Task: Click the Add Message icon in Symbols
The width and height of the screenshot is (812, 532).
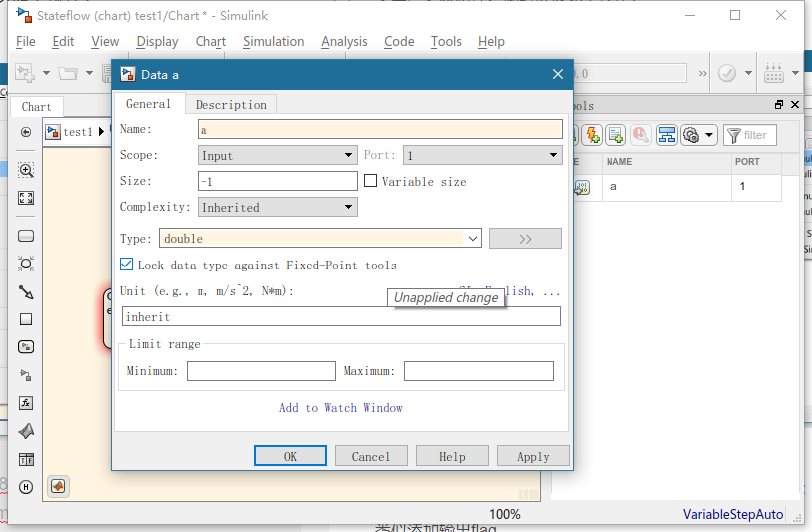Action: tap(616, 135)
